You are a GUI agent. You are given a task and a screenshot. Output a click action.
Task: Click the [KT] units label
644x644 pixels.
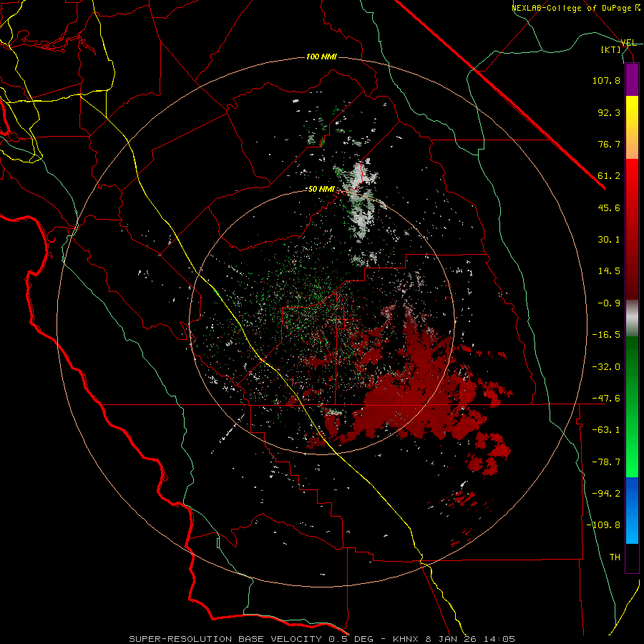pyautogui.click(x=610, y=49)
